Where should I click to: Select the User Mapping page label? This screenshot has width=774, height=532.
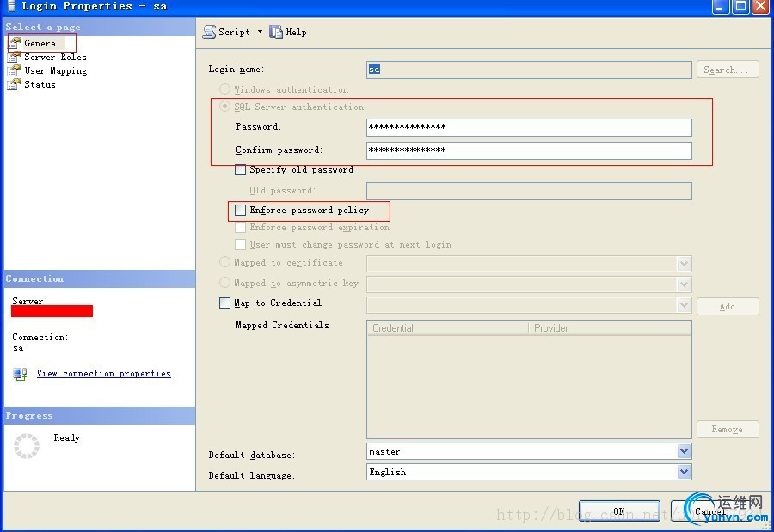56,70
